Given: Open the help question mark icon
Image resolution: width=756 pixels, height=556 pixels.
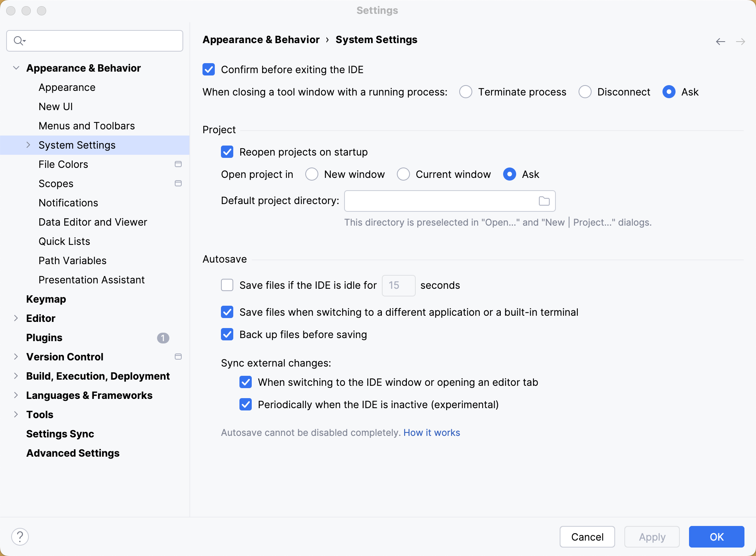Looking at the screenshot, I should [20, 536].
